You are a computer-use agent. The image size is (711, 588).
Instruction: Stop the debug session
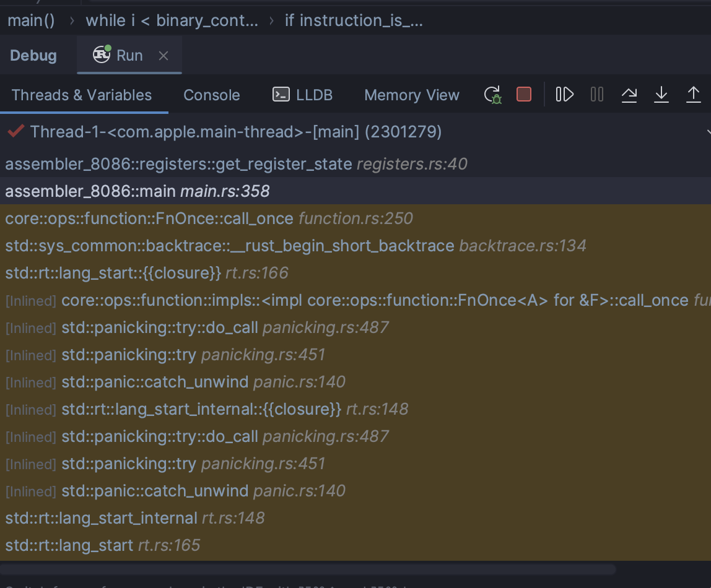pos(524,95)
